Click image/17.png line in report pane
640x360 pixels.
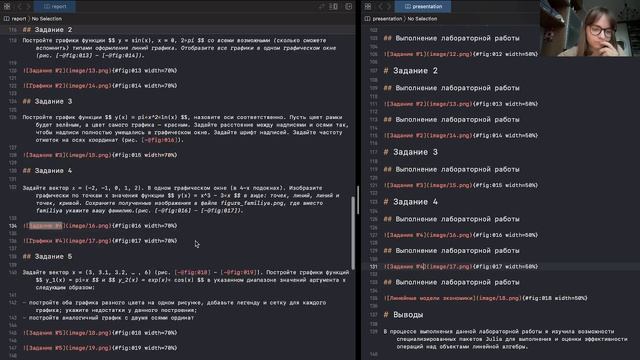click(100, 241)
